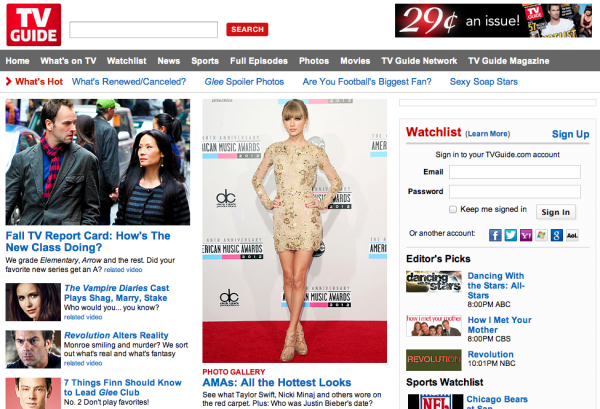600x409 pixels.
Task: Click related video under Revolution article
Action: (83, 363)
